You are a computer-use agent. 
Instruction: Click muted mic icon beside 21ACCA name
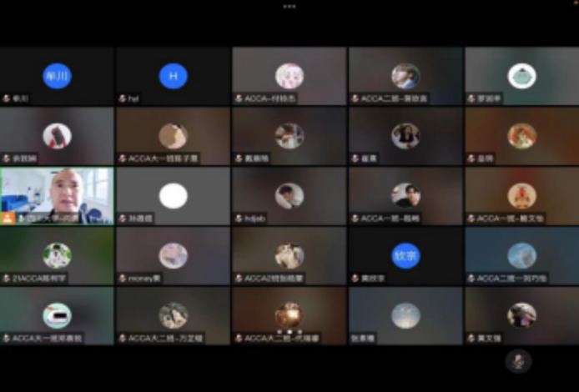pos(6,279)
